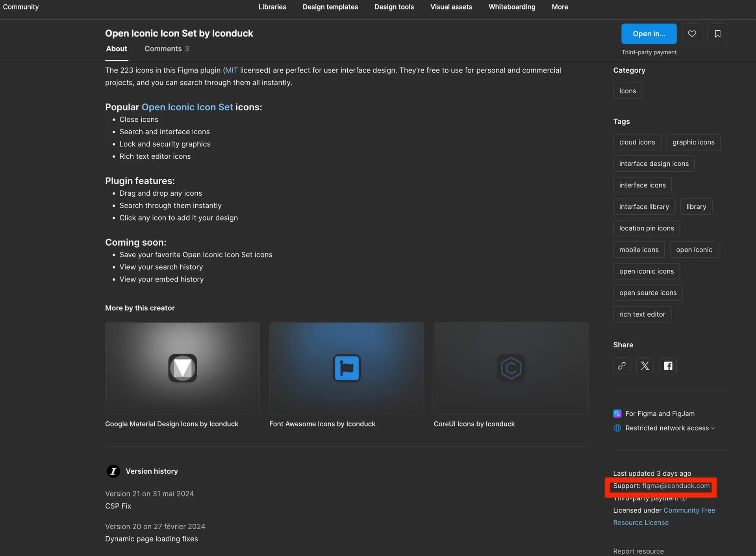Viewport: 756px width, 556px height.
Task: Click the open iconic icons tag
Action: [x=647, y=271]
